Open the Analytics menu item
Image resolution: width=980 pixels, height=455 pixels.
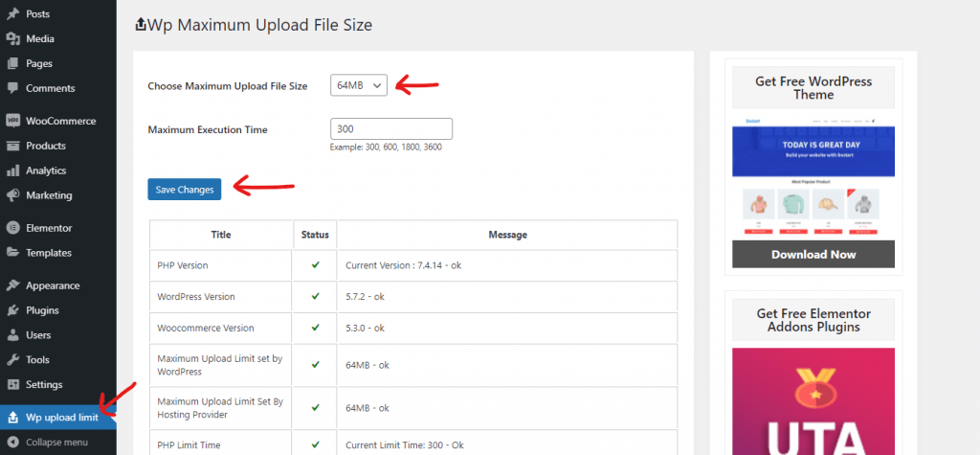point(58,171)
